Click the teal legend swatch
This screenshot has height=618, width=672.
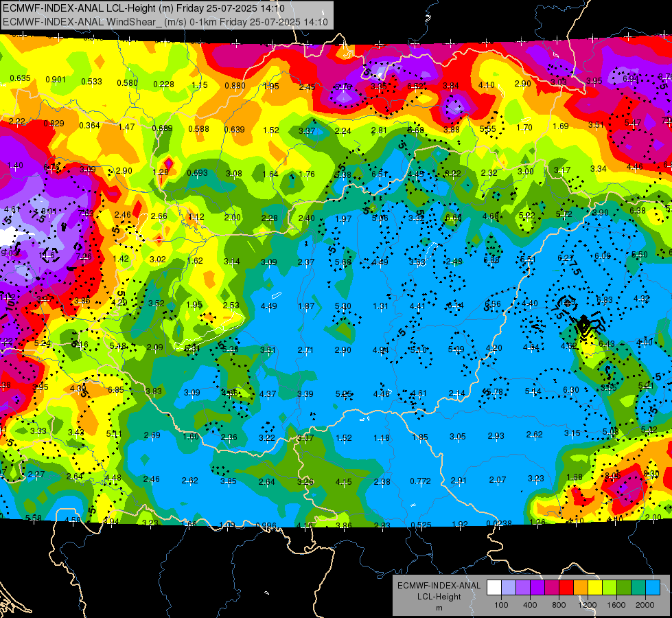638,588
